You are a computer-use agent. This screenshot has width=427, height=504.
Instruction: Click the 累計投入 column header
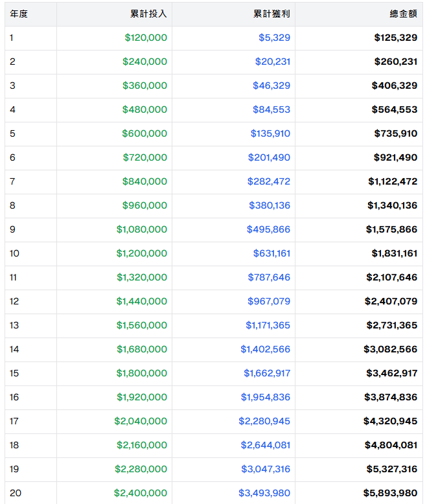(x=148, y=14)
